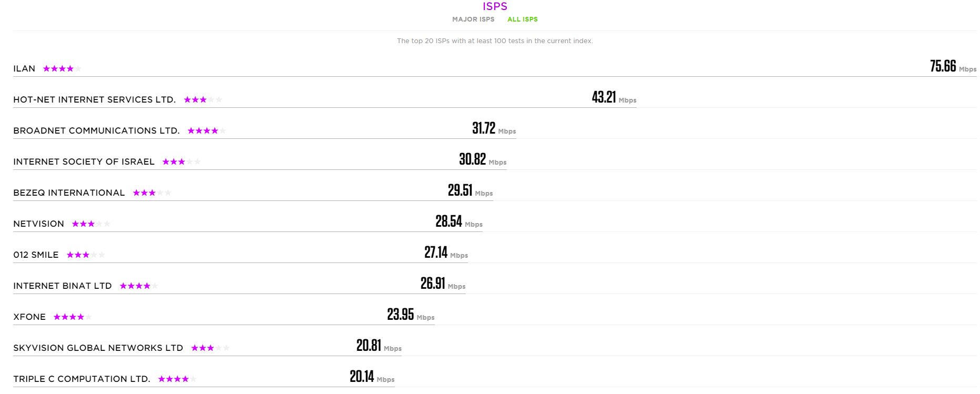Open SKYVISION GLOBAL NETWORKS LTD entry
Image resolution: width=980 pixels, height=394 pixels.
(x=98, y=348)
